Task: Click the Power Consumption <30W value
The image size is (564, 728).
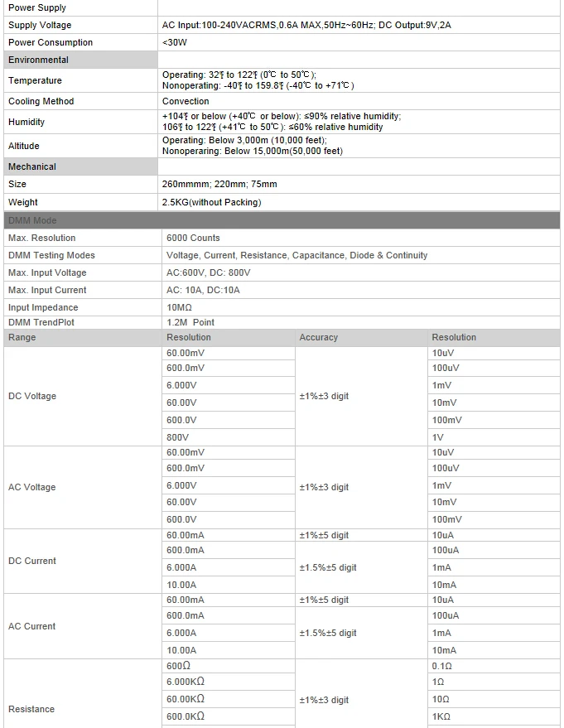Action: pos(175,43)
